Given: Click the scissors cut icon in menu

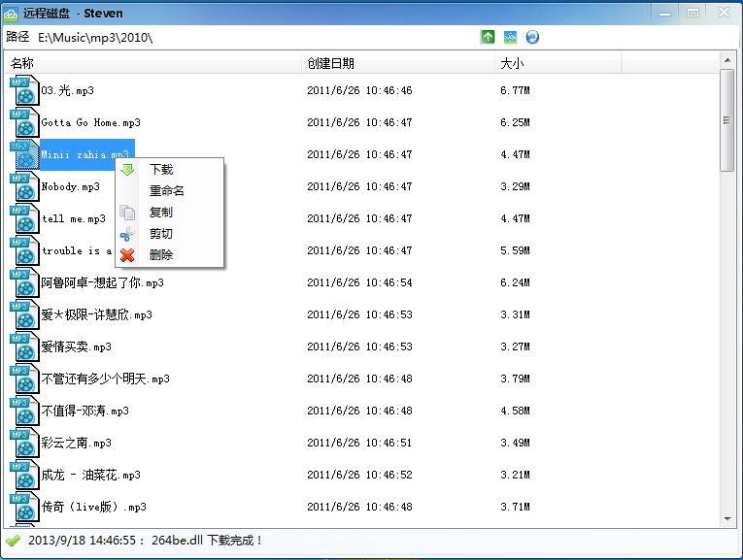Looking at the screenshot, I should coord(127,234).
